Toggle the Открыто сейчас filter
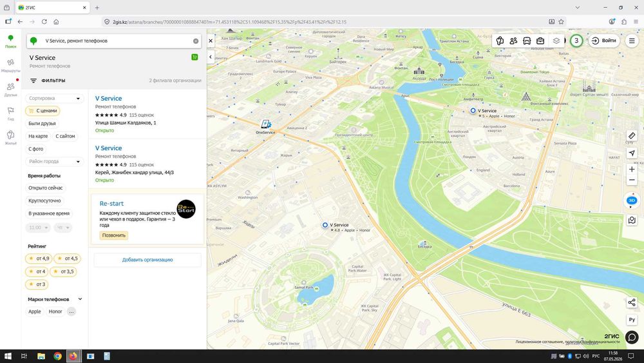 46,188
